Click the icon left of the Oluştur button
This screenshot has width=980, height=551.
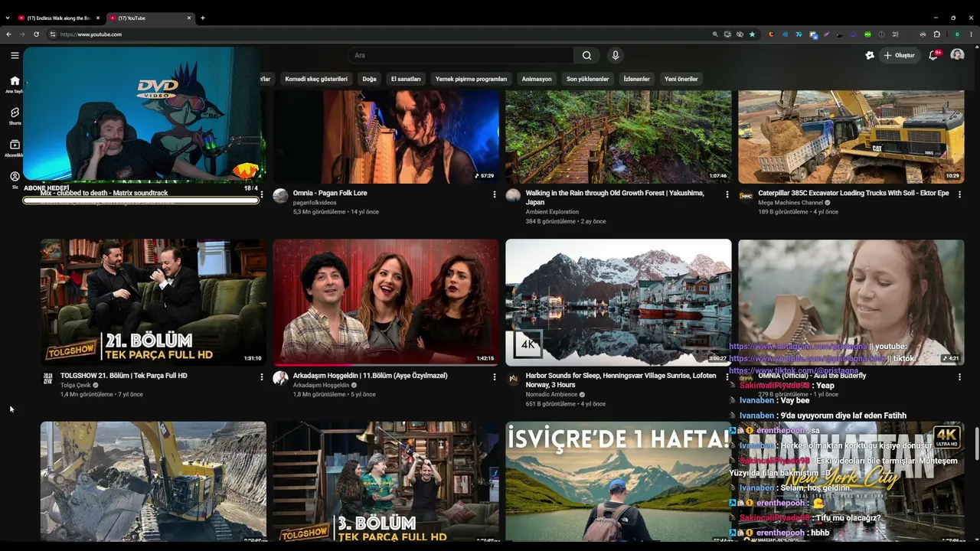tap(870, 55)
